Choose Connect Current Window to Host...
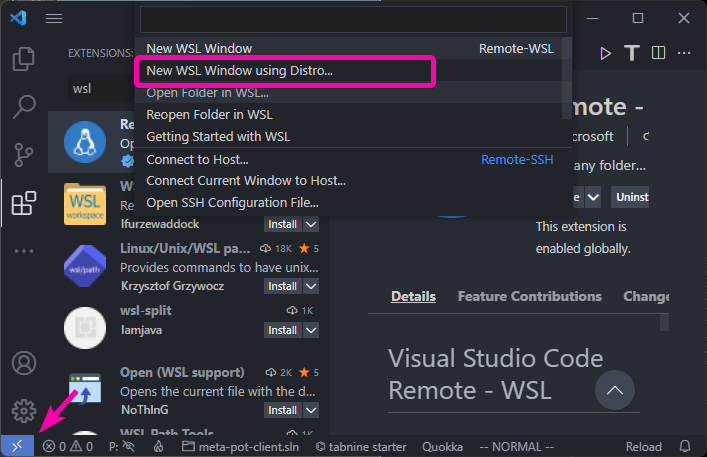707x457 pixels. (350, 181)
